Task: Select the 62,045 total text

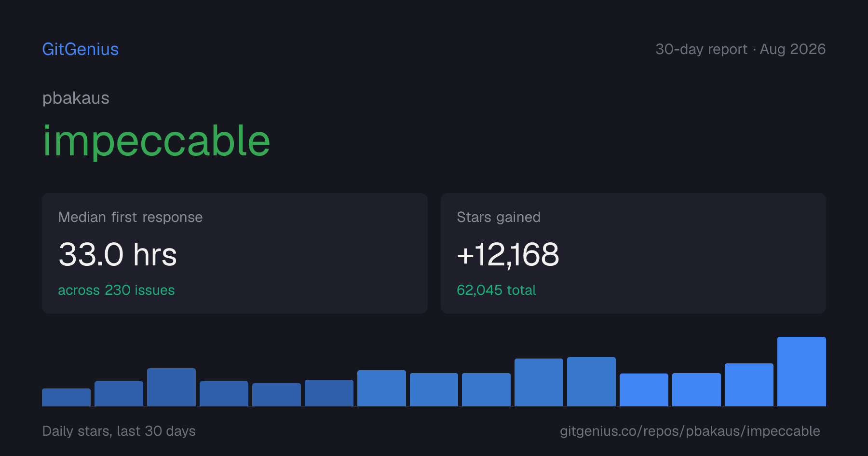Action: point(496,290)
